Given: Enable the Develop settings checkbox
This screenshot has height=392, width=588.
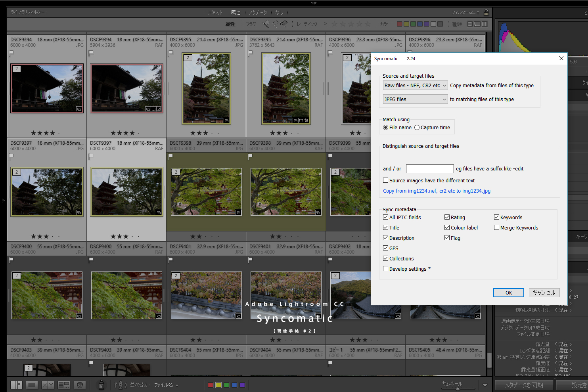Looking at the screenshot, I should [385, 269].
